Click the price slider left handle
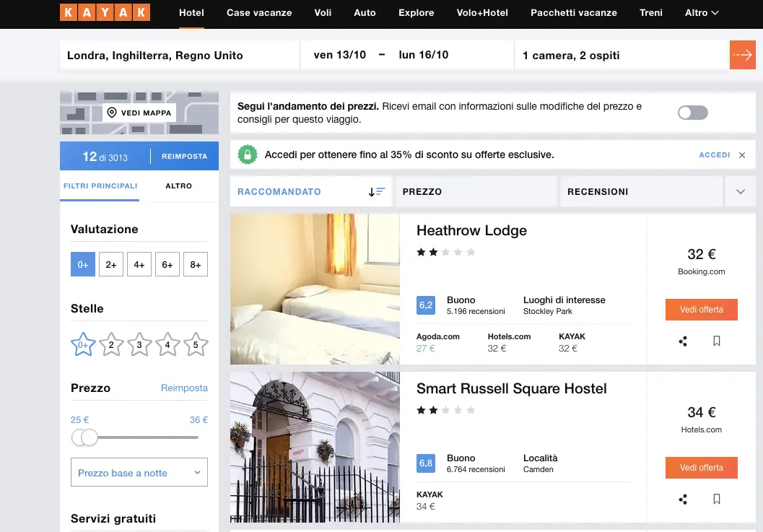This screenshot has width=763, height=532. [x=79, y=437]
